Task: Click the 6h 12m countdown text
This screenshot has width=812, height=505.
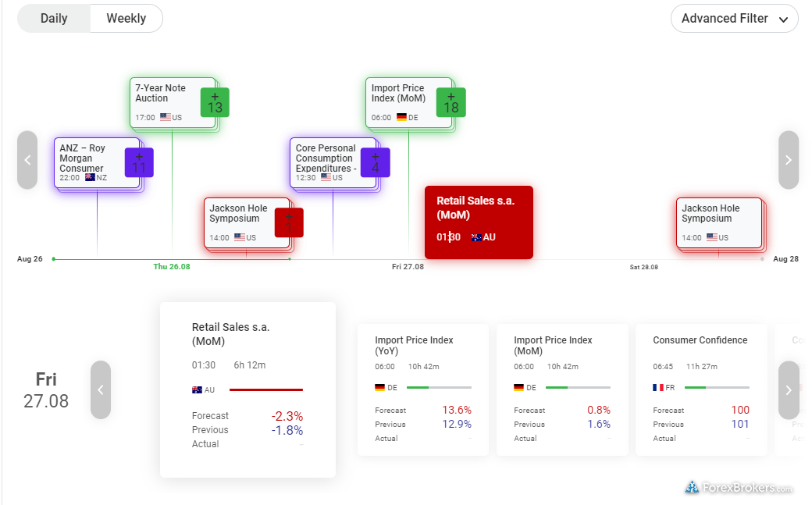Action: click(x=250, y=365)
